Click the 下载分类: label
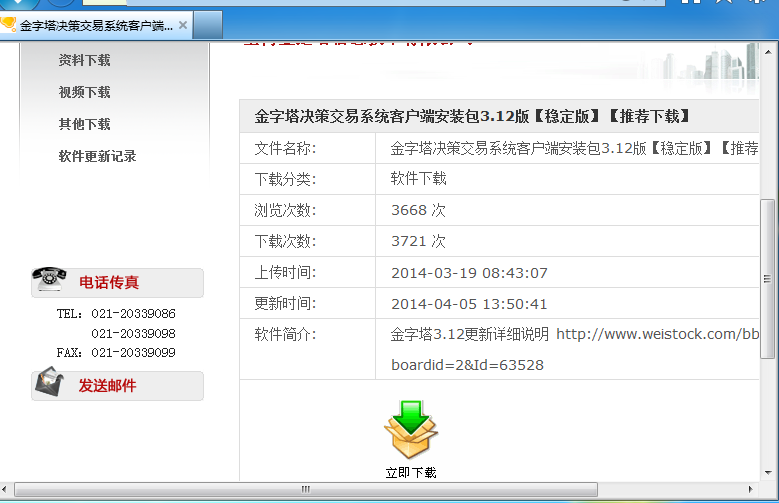The height and width of the screenshot is (503, 779). coord(285,179)
